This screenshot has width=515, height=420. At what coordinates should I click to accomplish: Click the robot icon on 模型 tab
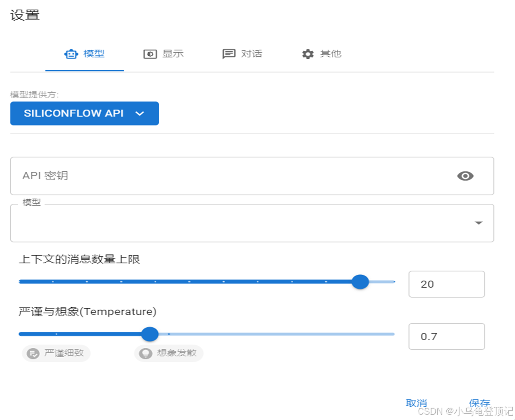71,54
